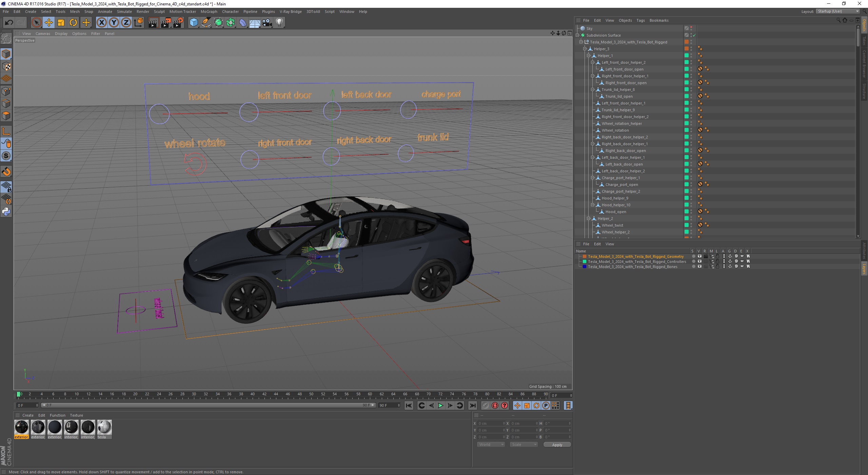Toggle visibility eye of Controllers layer
868x475 pixels.
[x=699, y=262]
